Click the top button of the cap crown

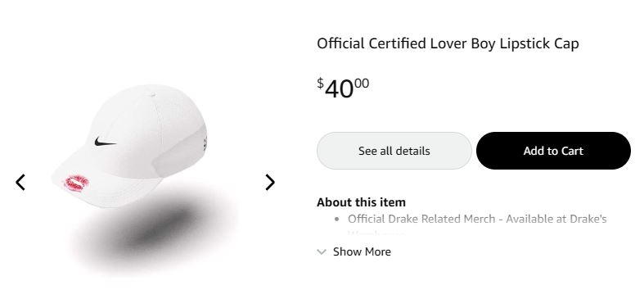pyautogui.click(x=152, y=94)
